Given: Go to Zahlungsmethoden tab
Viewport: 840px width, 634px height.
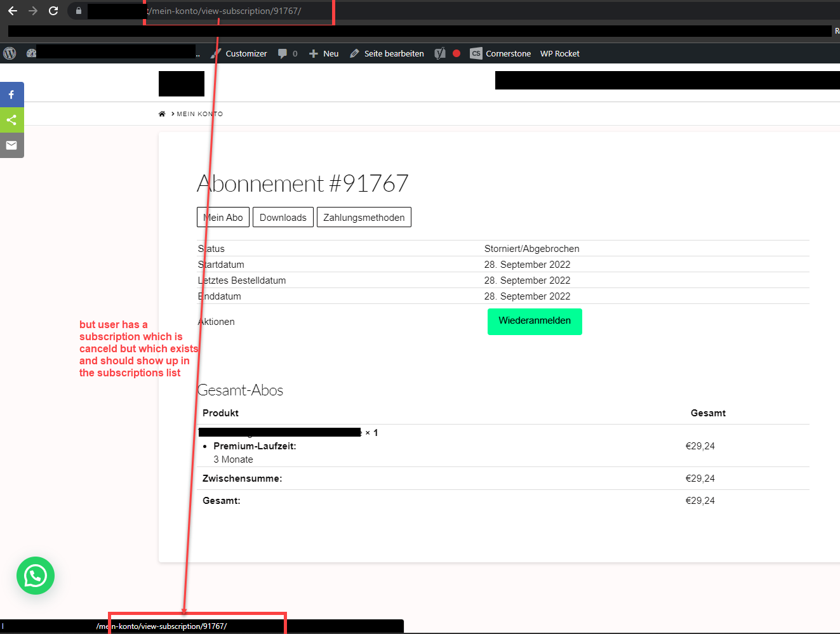Looking at the screenshot, I should pos(364,217).
